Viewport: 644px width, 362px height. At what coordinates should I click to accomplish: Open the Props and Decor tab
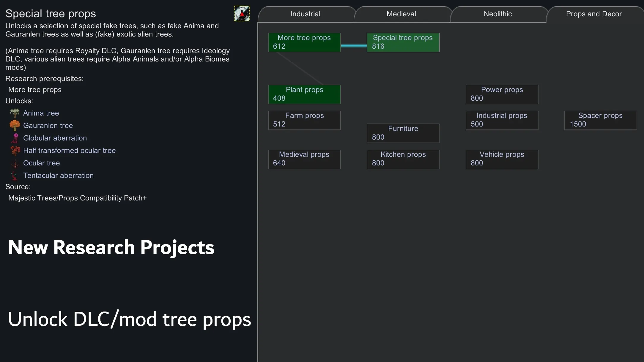[593, 14]
